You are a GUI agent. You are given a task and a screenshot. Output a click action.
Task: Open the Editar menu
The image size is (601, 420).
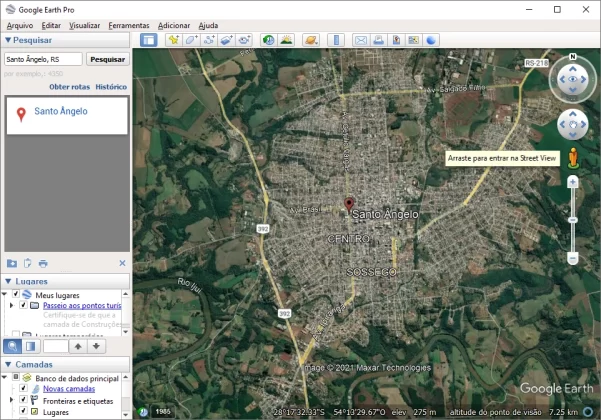coord(51,25)
